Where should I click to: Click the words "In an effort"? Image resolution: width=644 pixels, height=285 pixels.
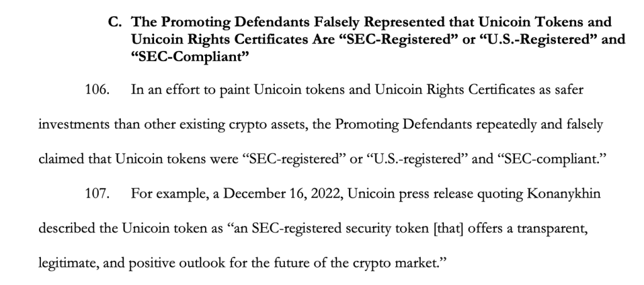click(x=157, y=90)
